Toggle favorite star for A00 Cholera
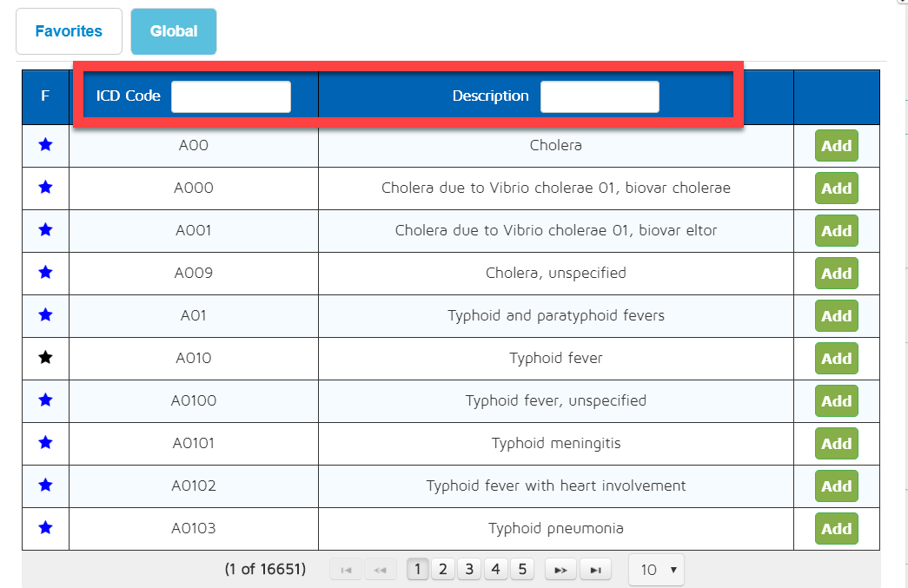This screenshot has height=588, width=908. tap(45, 145)
